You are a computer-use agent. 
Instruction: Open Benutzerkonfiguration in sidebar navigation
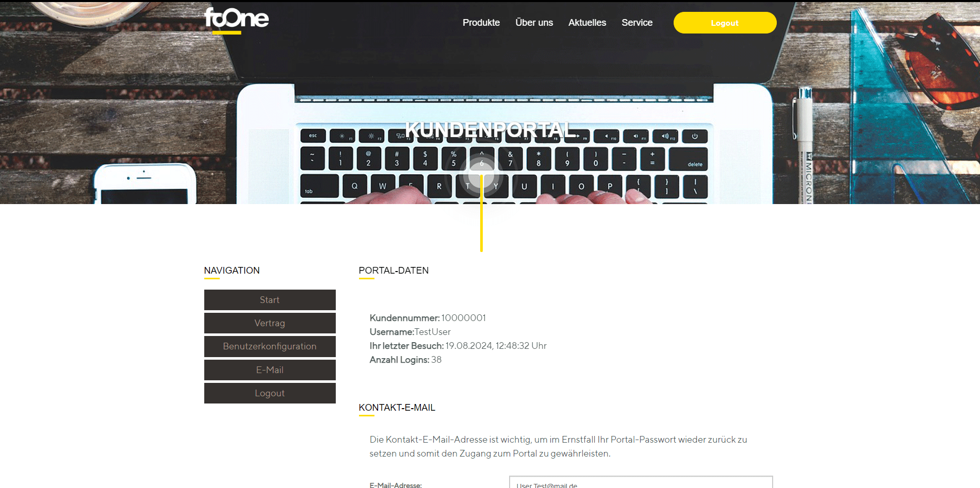[x=270, y=346]
